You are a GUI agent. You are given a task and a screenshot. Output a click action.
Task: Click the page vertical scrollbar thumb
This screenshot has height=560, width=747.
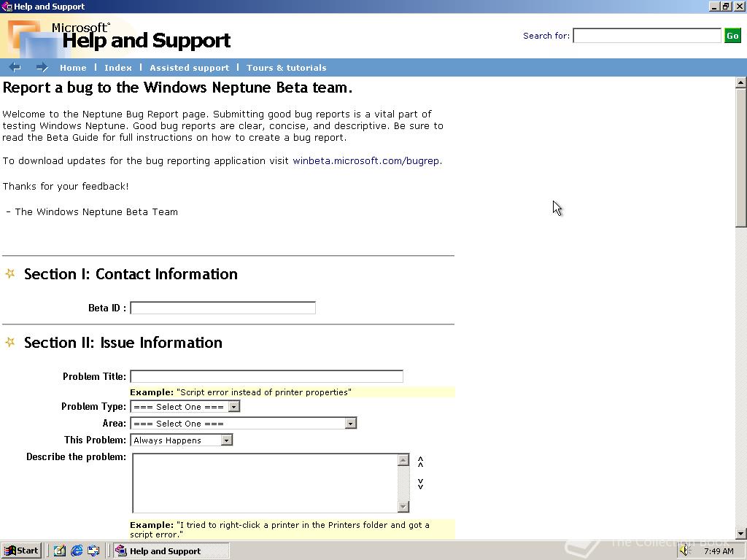[741, 157]
